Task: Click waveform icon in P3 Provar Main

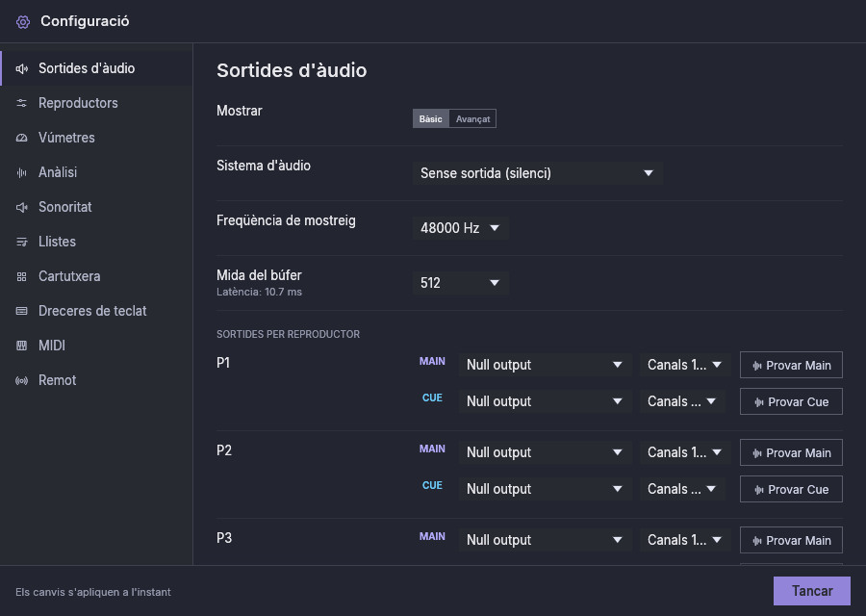Action: [757, 541]
